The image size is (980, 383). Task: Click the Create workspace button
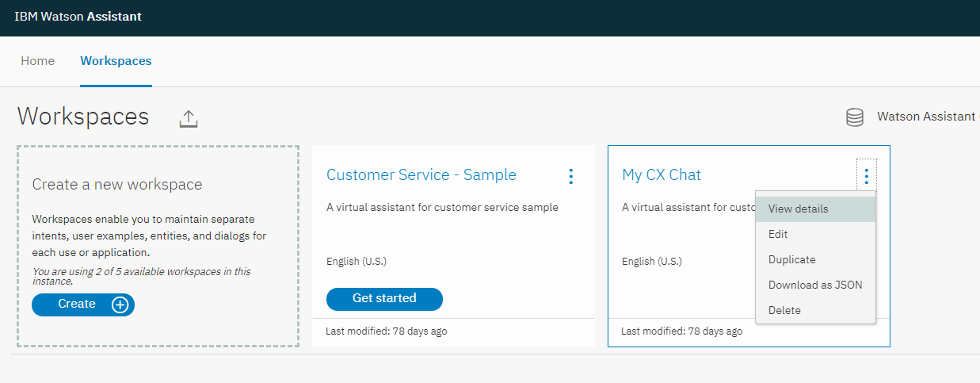(83, 304)
